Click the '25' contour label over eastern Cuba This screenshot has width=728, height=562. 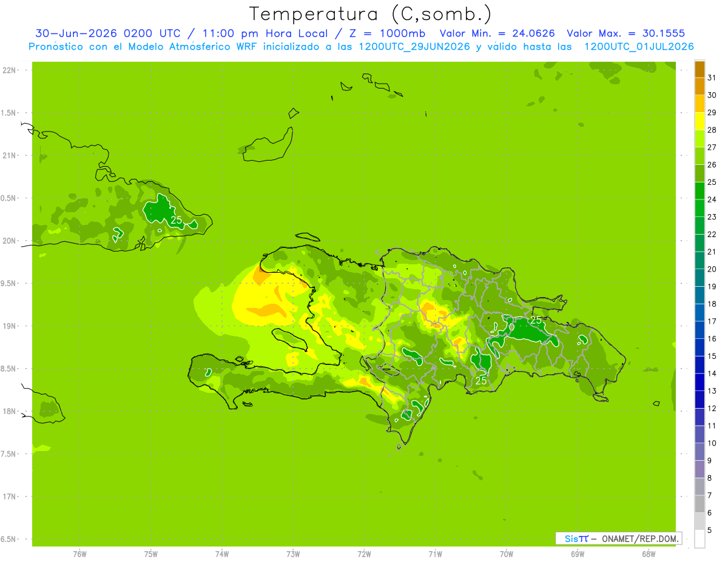(x=176, y=221)
